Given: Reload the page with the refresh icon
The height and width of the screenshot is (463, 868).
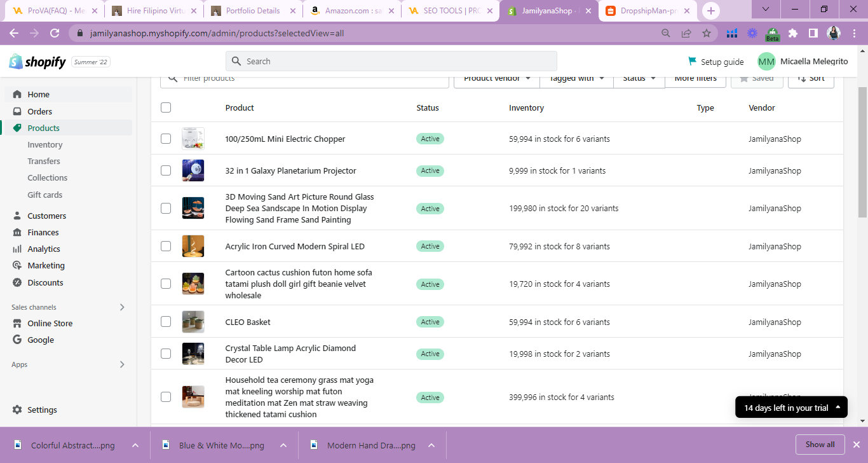Looking at the screenshot, I should click(55, 33).
